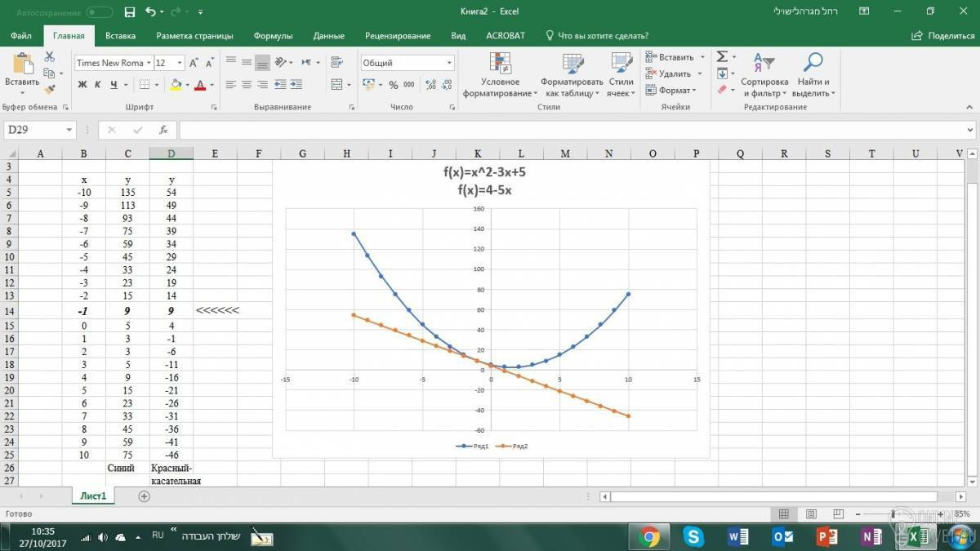
Task: Click the insert function fx icon
Action: pos(163,130)
